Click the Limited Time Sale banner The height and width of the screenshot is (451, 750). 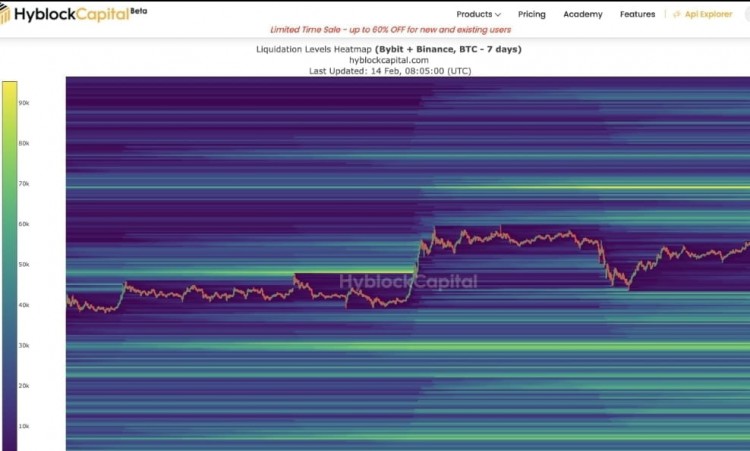coord(390,30)
